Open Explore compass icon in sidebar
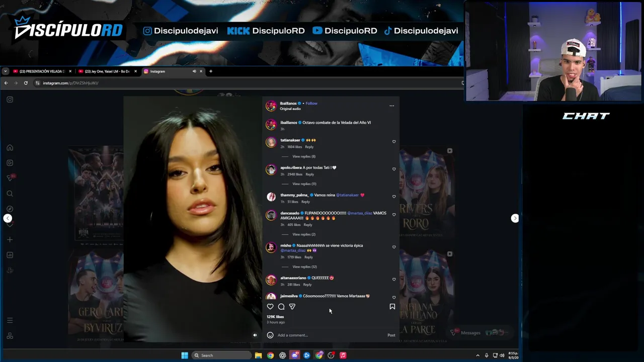 10,209
